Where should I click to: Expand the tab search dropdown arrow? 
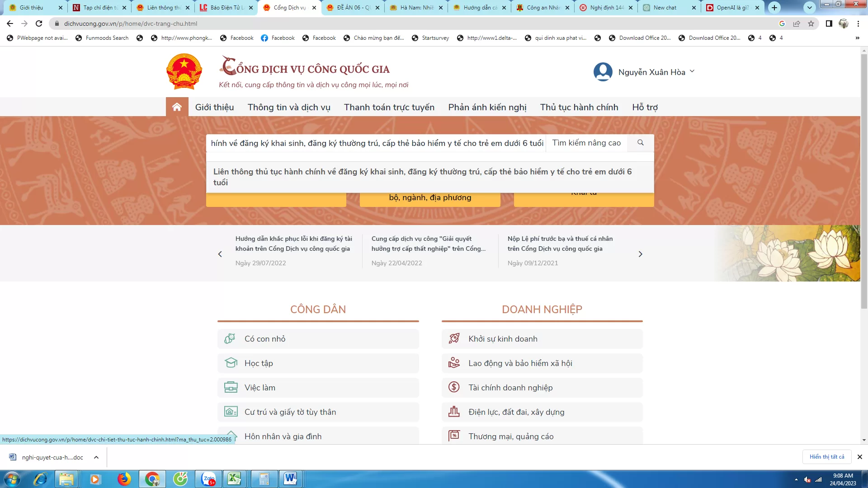810,8
